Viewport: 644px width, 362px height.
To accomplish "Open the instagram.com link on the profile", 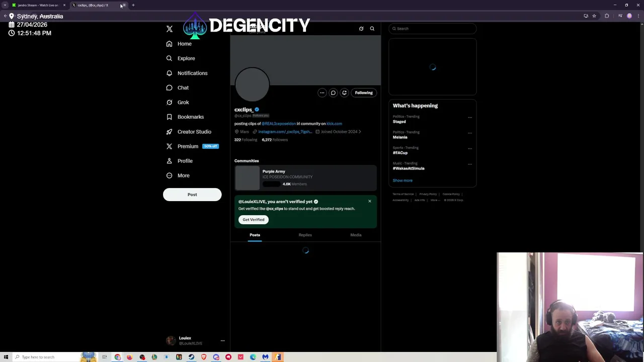I will point(285,132).
